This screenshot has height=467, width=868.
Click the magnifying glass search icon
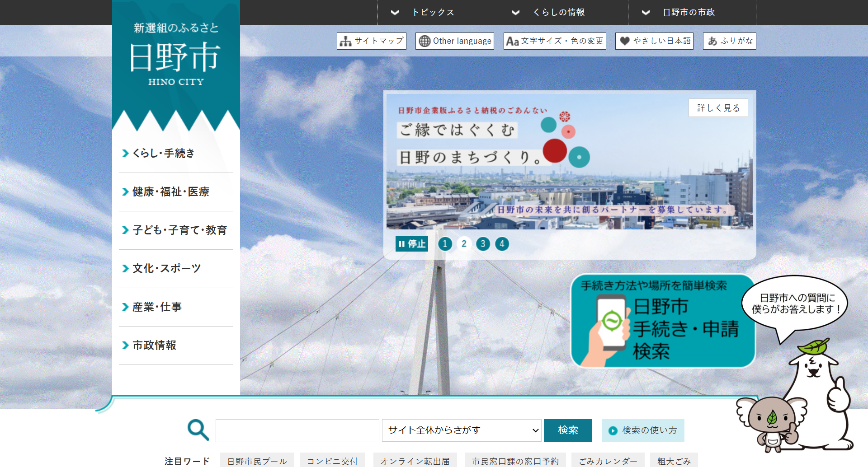coord(198,430)
